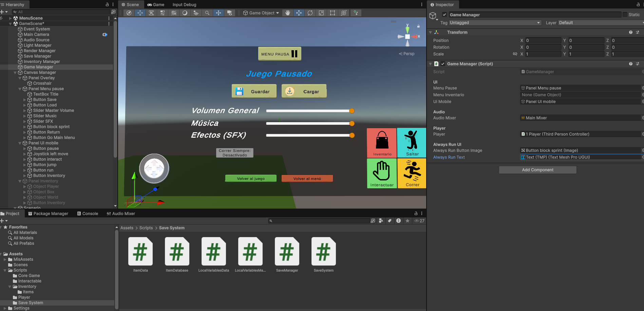Click the Volver al juego button
Viewport: 644px width, 311px height.
pos(251,178)
